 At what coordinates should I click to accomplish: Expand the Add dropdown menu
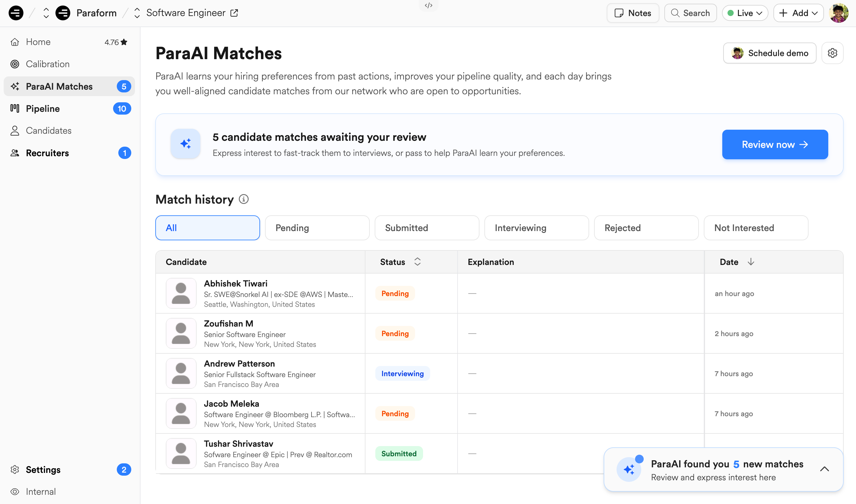pos(798,13)
